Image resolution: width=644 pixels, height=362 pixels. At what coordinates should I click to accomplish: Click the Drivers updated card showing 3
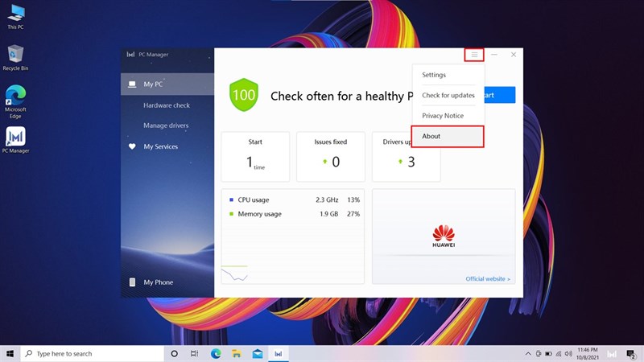pos(406,157)
